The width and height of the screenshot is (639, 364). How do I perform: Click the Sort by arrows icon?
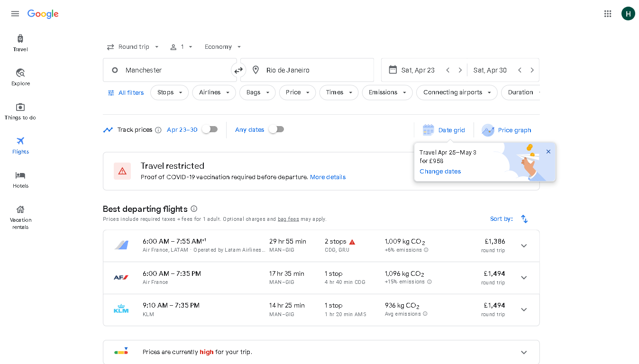click(x=524, y=219)
